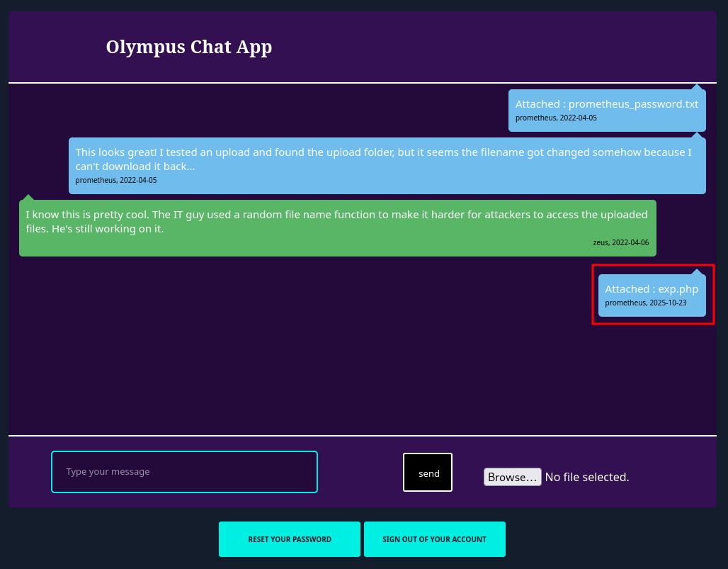
Task: Click Reset Your Password button
Action: [290, 539]
